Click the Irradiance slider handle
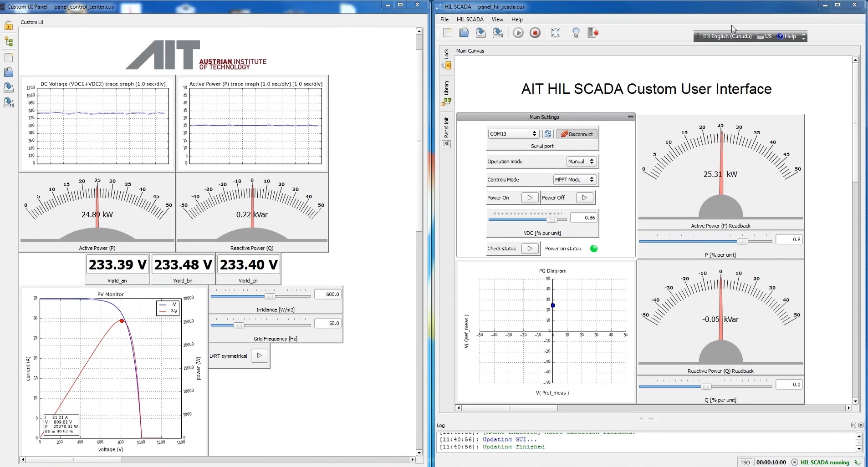868x467 pixels. pos(270,296)
